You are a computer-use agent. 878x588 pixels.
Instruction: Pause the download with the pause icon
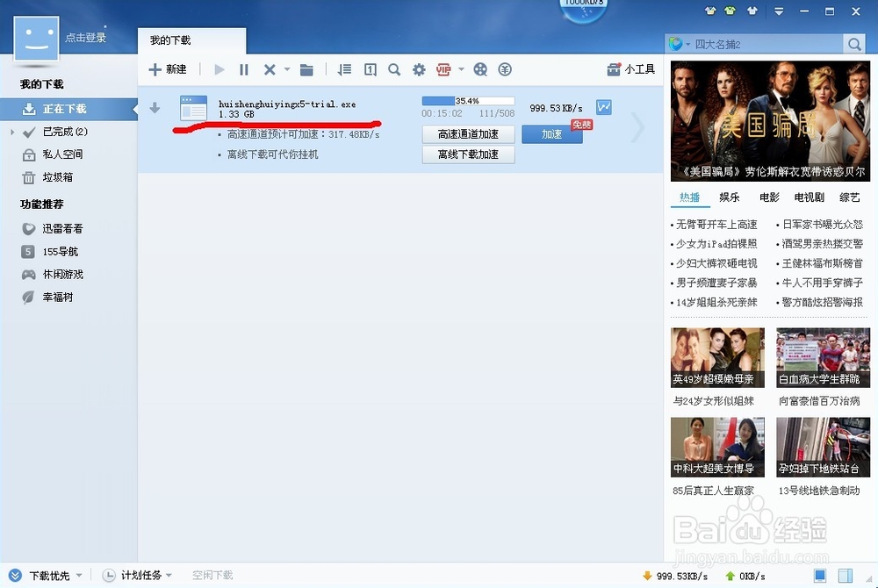(243, 69)
